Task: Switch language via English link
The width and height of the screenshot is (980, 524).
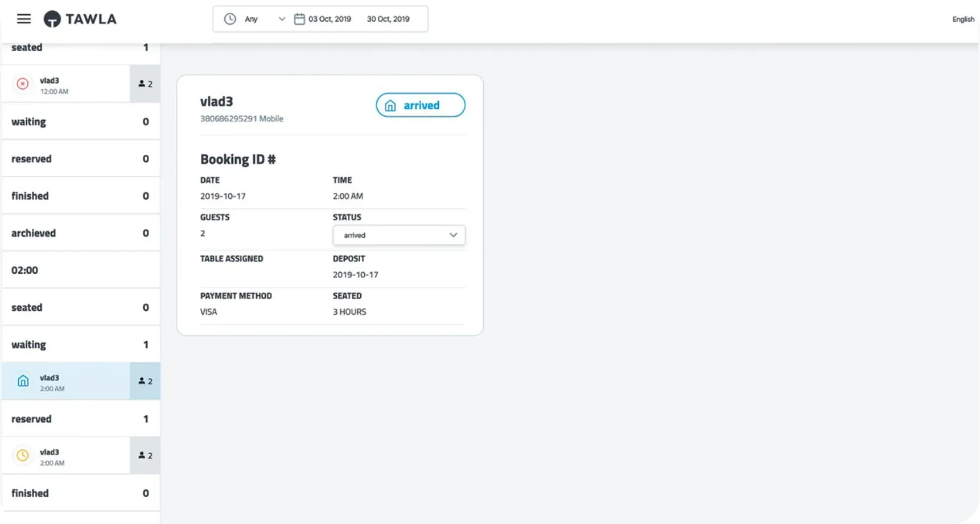Action: pyautogui.click(x=963, y=19)
